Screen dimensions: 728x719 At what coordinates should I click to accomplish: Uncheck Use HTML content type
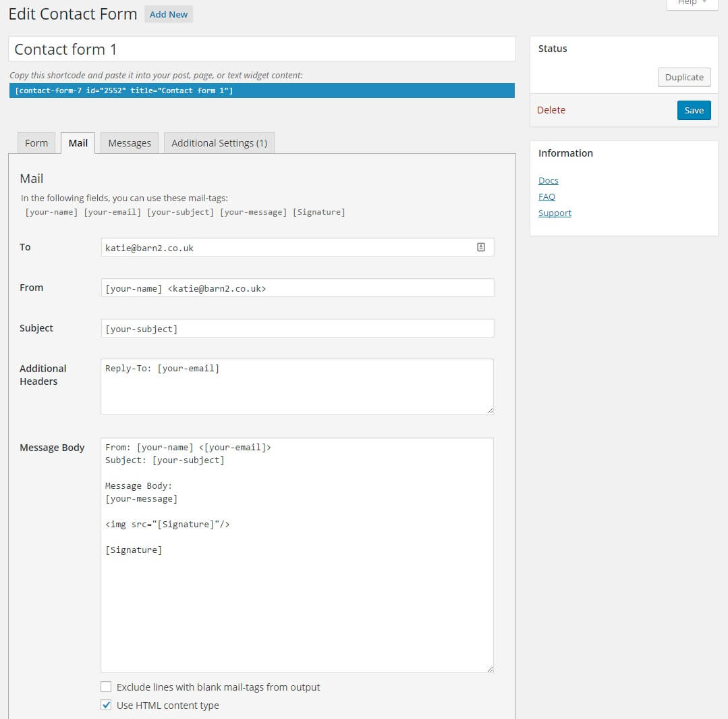106,705
